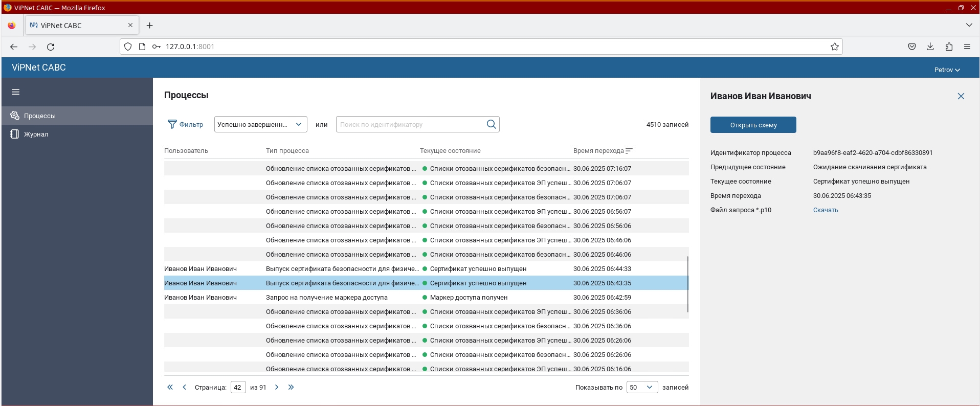Bookmark this page with star icon
The image size is (980, 406).
[x=834, y=47]
